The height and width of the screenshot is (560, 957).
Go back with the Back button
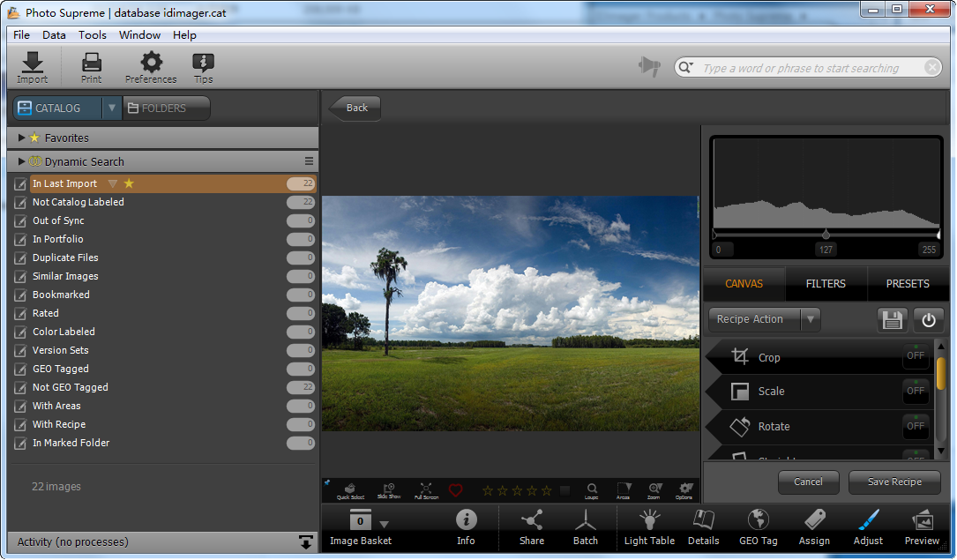click(355, 108)
